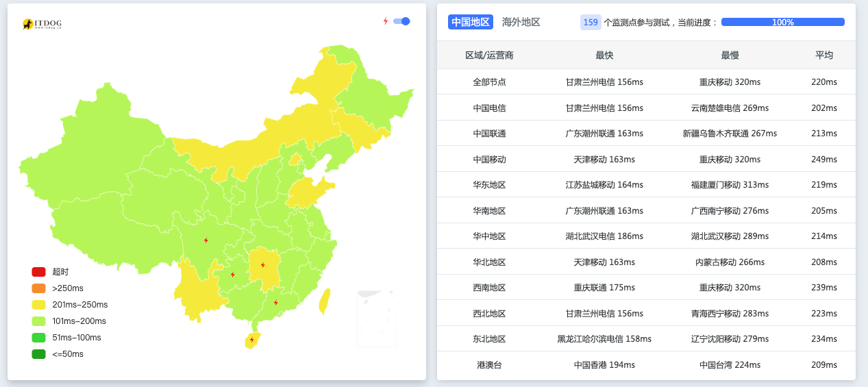Select the yellow 201ms–250ms legend swatch
This screenshot has width=868, height=387.
pyautogui.click(x=38, y=305)
